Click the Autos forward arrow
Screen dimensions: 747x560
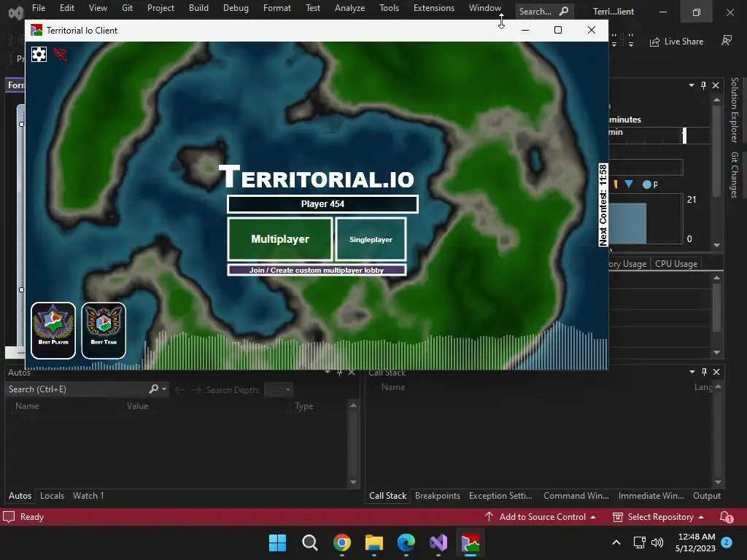(x=196, y=390)
